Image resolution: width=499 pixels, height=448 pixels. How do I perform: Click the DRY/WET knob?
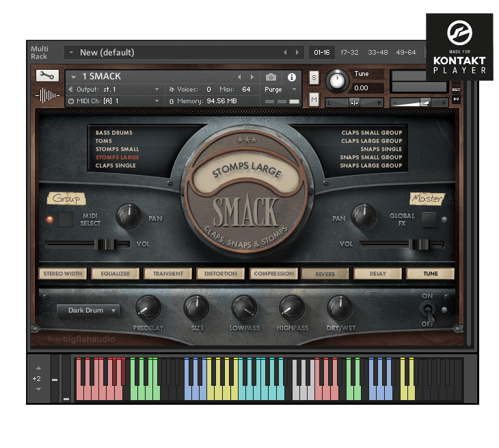[x=340, y=308]
